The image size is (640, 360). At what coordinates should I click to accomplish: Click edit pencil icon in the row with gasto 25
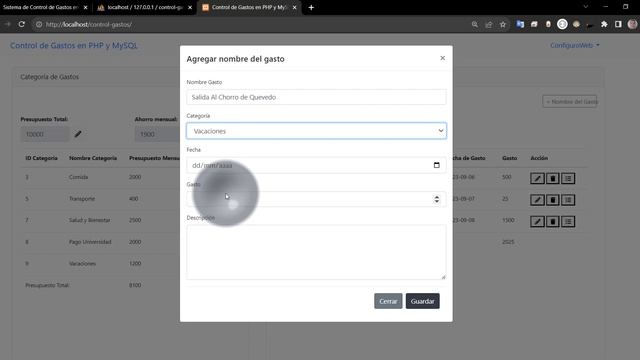(537, 200)
